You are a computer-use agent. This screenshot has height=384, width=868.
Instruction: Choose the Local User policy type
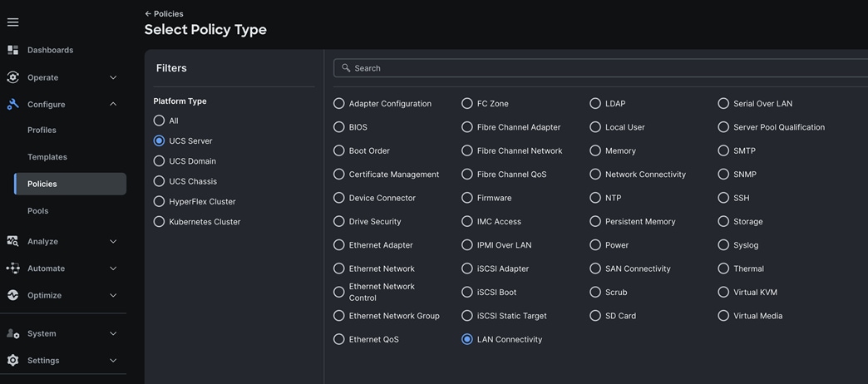point(595,126)
